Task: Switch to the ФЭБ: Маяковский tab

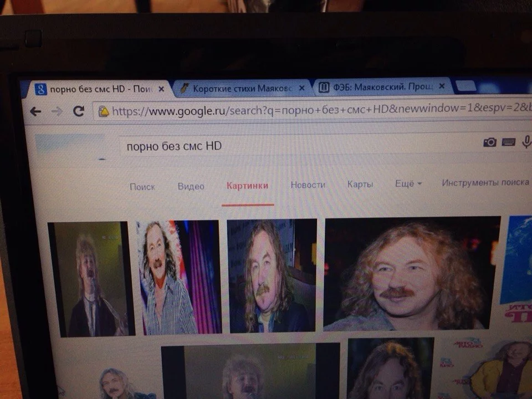Action: point(383,87)
